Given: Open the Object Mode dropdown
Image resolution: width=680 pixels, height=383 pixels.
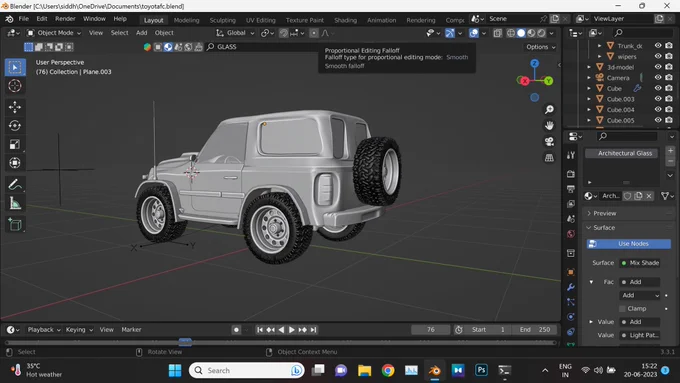Looking at the screenshot, I should coord(54,33).
